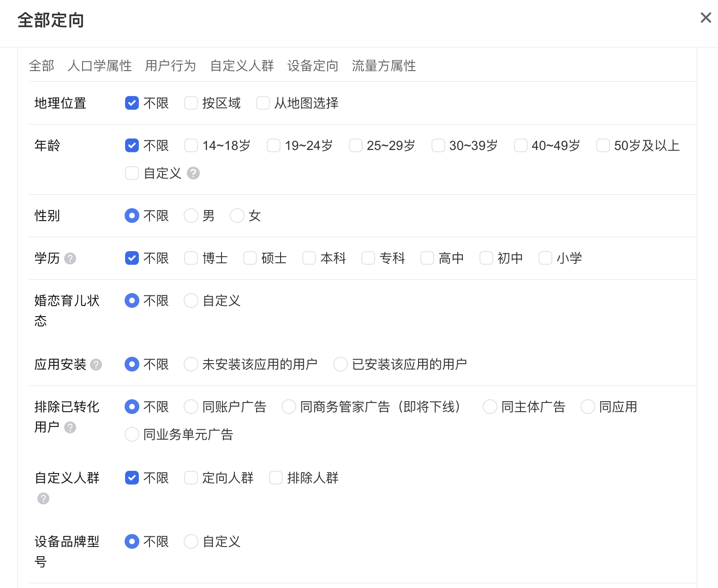Check the 按区域 location checkbox

pyautogui.click(x=191, y=103)
